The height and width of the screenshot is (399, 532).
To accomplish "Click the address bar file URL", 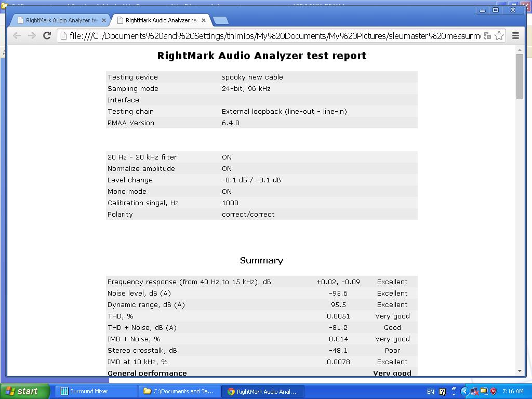I will pos(275,36).
